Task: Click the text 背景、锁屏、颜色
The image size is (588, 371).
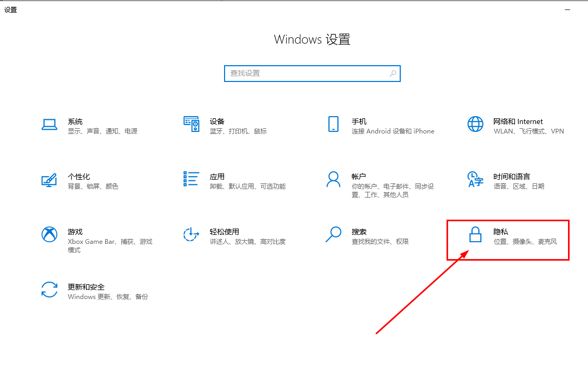Action: (93, 186)
